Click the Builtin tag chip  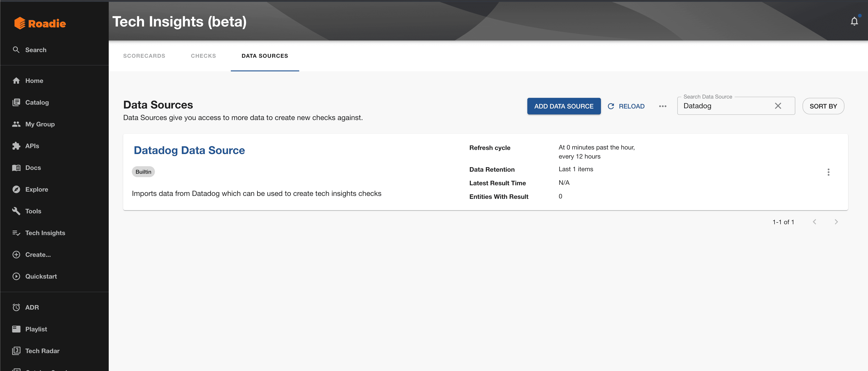pos(143,172)
